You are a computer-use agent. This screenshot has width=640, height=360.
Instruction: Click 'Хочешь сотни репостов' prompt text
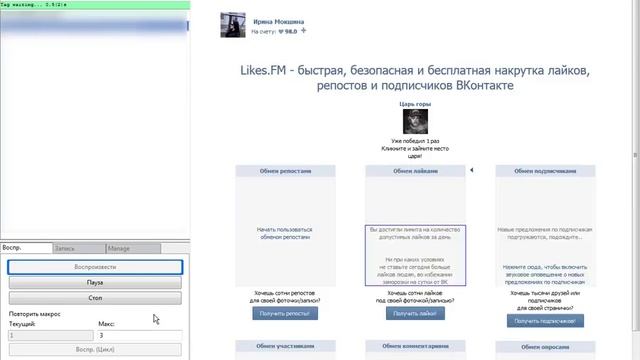point(285,297)
